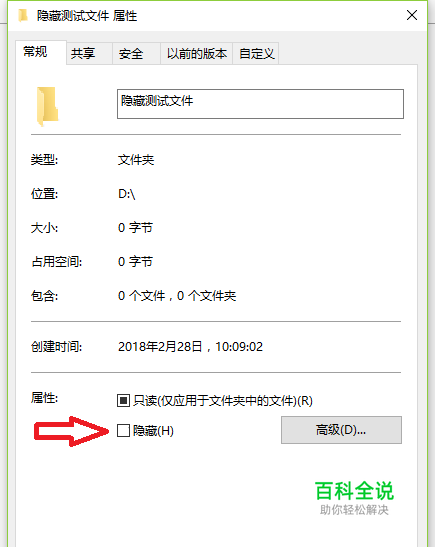Toggle the 只读 read-only checkbox
This screenshot has height=547, width=435.
tap(123, 400)
